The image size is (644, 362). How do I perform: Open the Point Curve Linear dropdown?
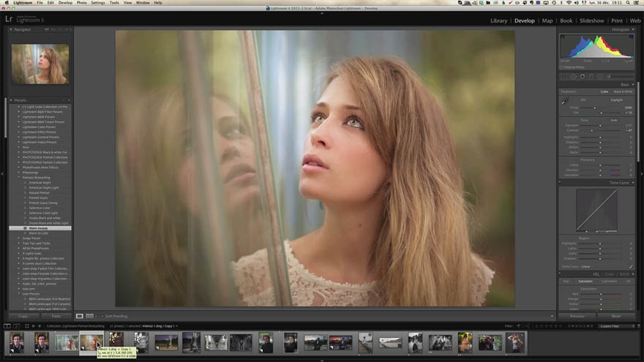pos(586,266)
